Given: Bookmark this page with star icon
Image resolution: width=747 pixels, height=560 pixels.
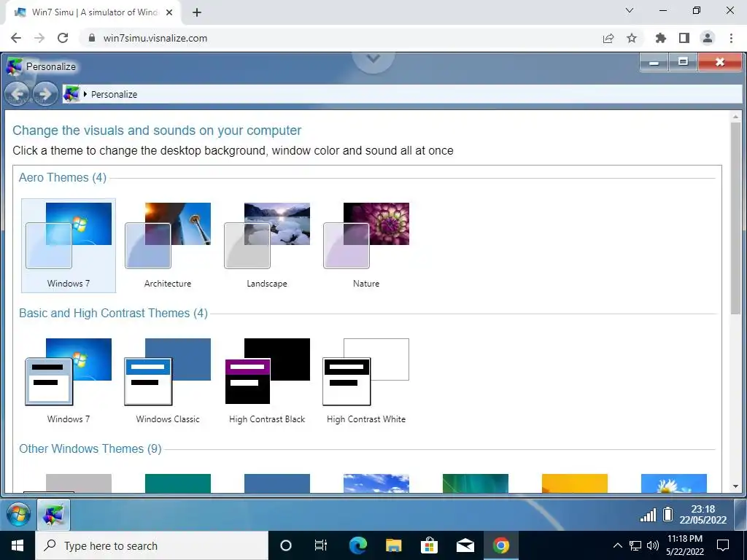Looking at the screenshot, I should 632,38.
